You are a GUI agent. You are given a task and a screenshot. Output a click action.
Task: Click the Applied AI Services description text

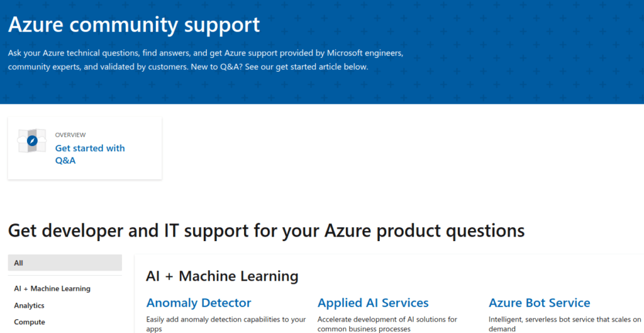tap(387, 324)
